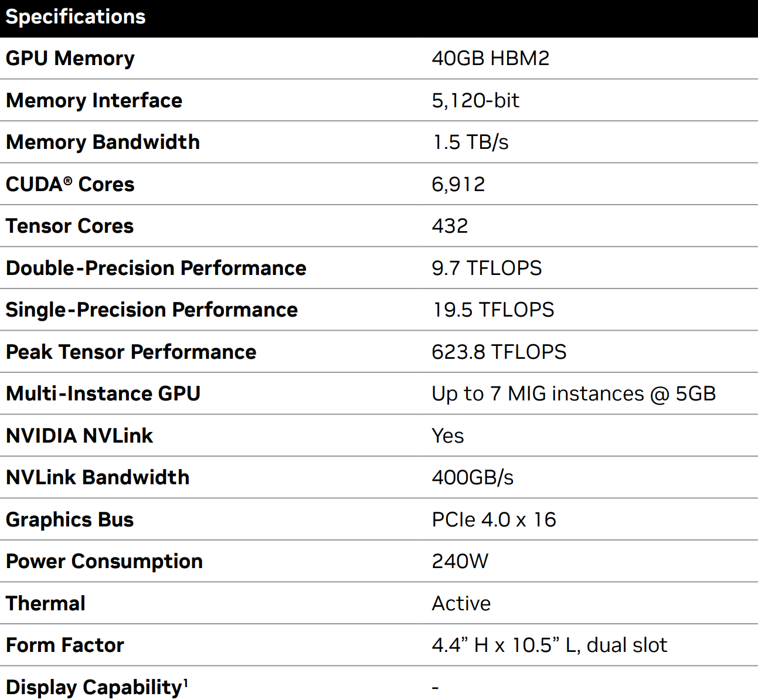Click the 623.8 TFLOPS value
Screen dimensions: 758x700
[499, 352]
